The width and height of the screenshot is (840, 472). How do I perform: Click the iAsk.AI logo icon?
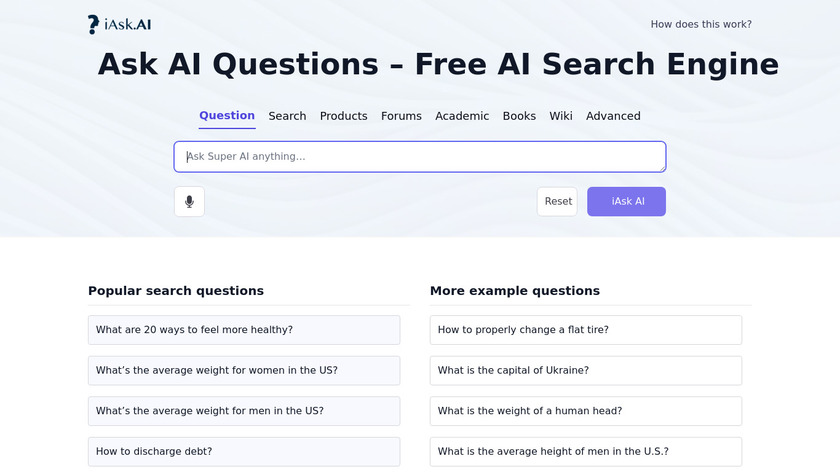click(94, 25)
